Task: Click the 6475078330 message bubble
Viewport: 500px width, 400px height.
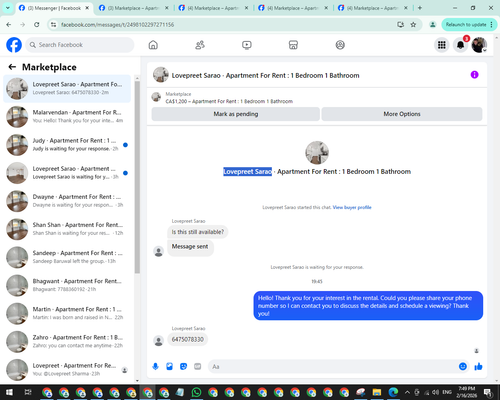Action: (188, 339)
